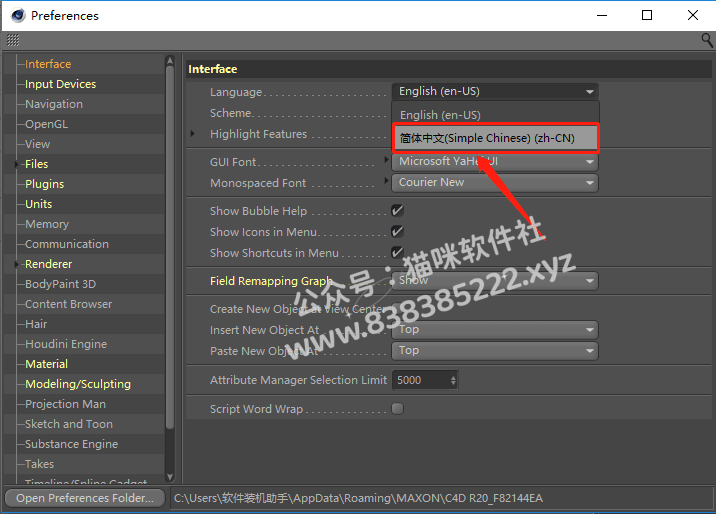Screen dimensions: 716x514
Task: Choose Simple Chinese (zh-CN) language option
Action: [x=495, y=138]
